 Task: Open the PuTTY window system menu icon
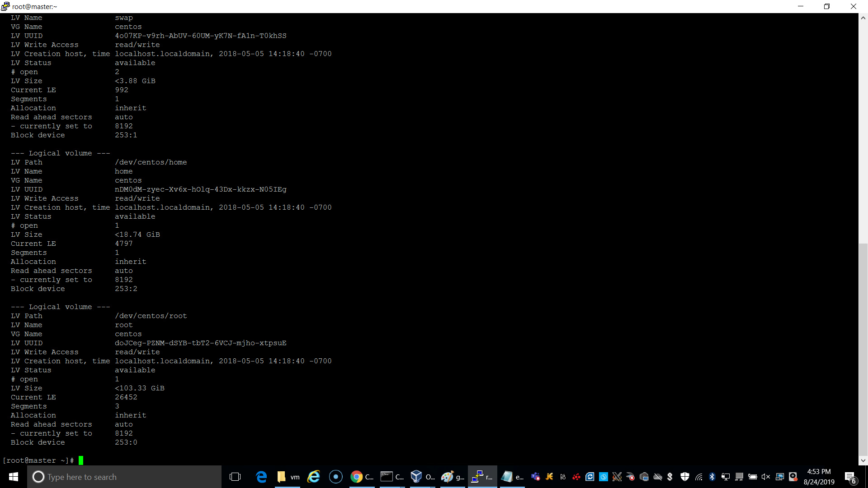click(5, 6)
